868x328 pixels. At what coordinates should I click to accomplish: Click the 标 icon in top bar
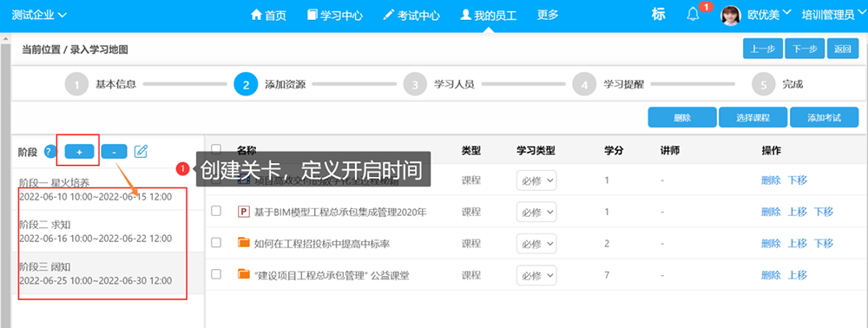(x=658, y=15)
